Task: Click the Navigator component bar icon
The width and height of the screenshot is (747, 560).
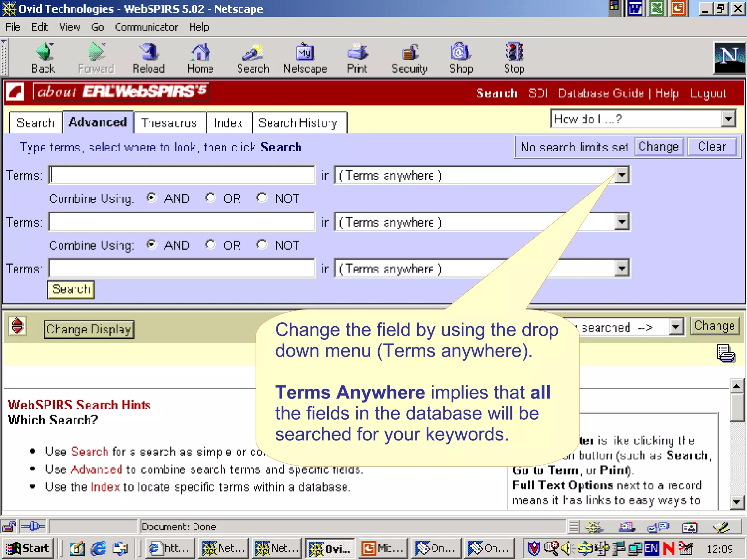Action: (594, 527)
